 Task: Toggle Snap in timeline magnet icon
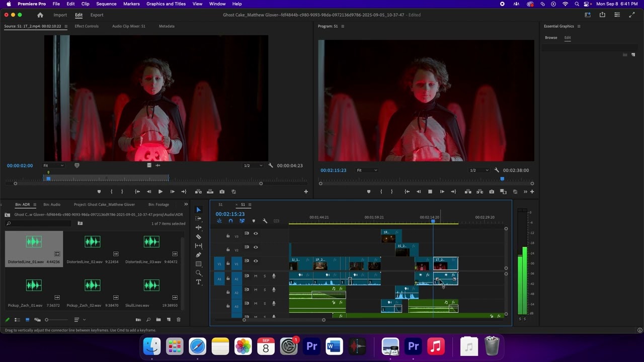tap(230, 221)
